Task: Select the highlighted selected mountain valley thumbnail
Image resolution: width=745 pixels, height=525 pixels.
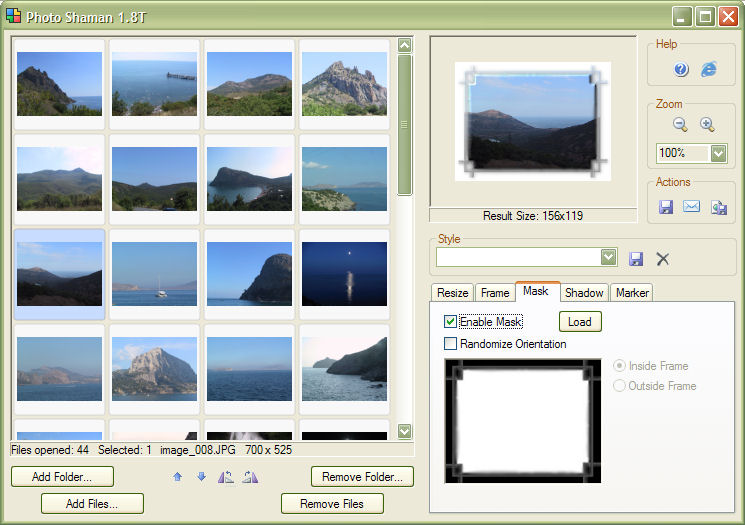Action: click(59, 274)
